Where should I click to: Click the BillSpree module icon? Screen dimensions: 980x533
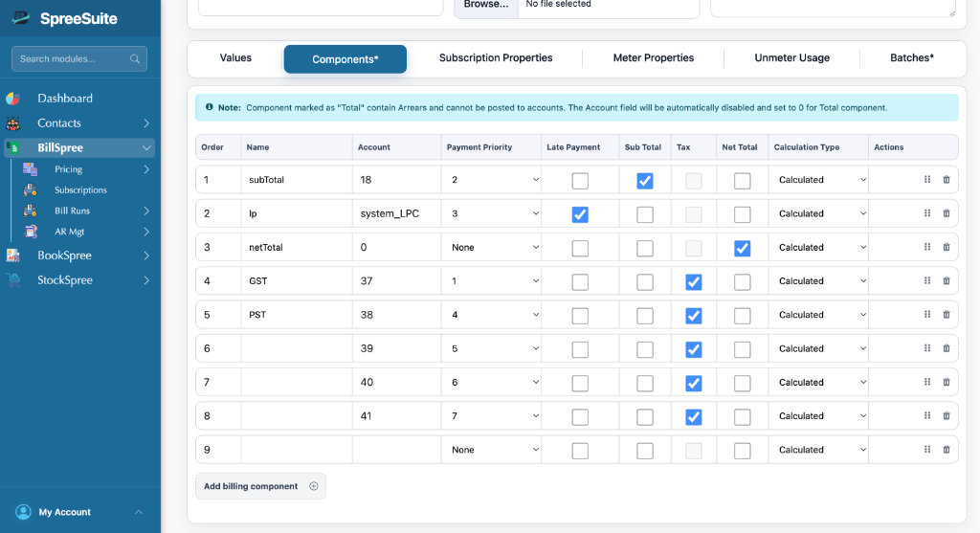click(13, 148)
